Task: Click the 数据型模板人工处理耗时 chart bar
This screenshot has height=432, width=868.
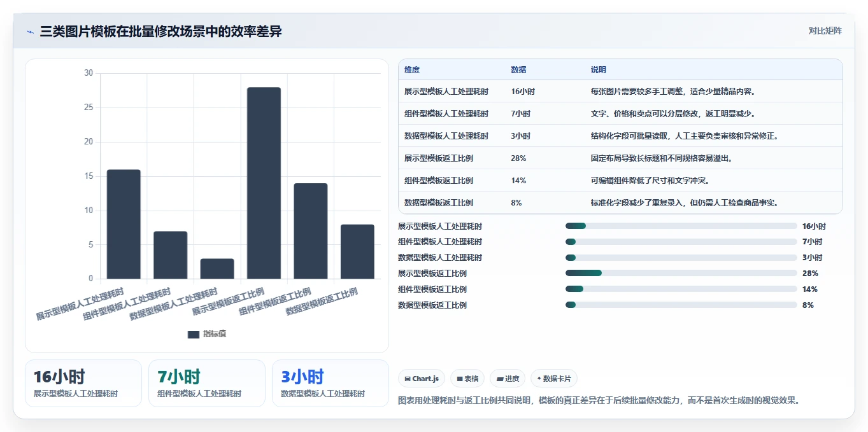Action: point(217,268)
